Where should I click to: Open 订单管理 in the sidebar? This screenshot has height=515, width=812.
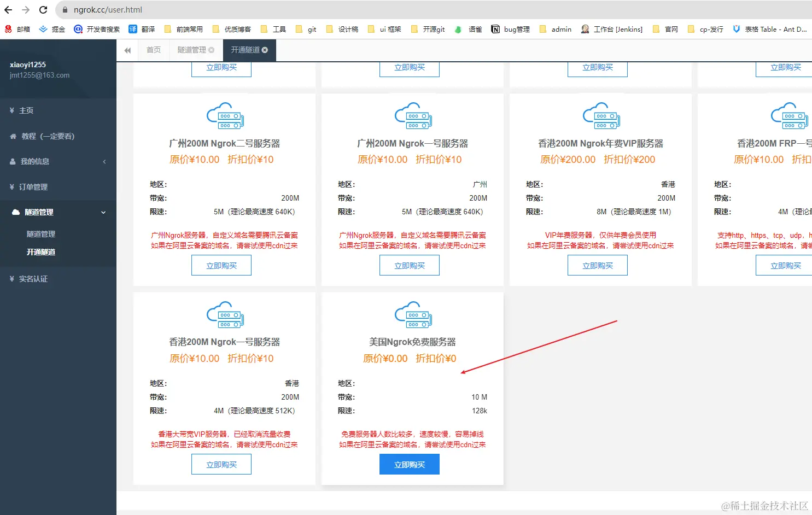pos(58,187)
